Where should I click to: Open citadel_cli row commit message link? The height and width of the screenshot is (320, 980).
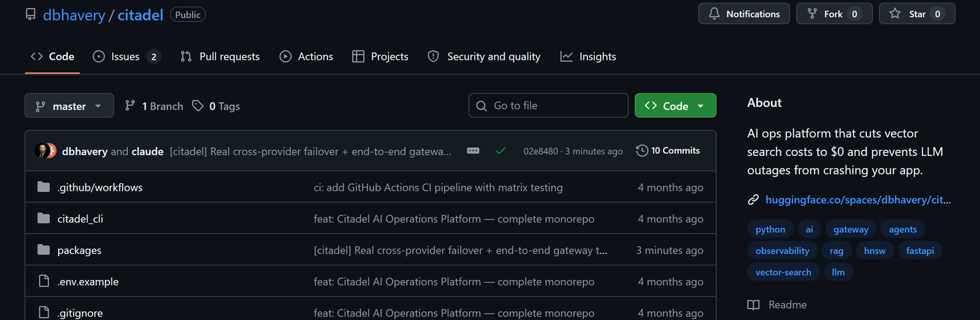pos(454,219)
